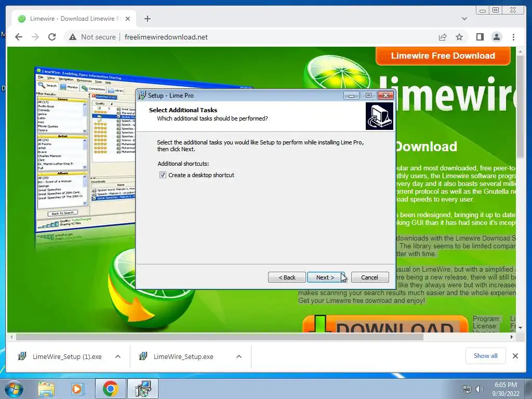The height and width of the screenshot is (399, 532).
Task: Close the downloads bar
Action: coord(515,356)
